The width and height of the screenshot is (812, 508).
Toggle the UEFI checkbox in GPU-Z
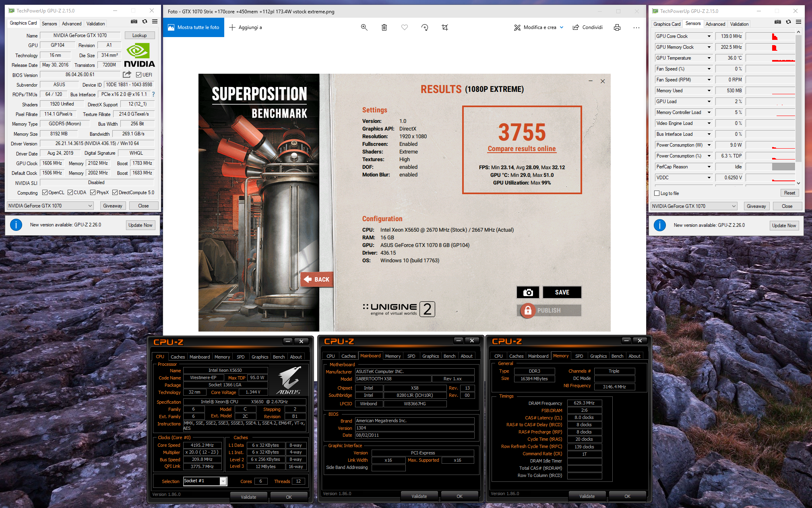point(138,75)
